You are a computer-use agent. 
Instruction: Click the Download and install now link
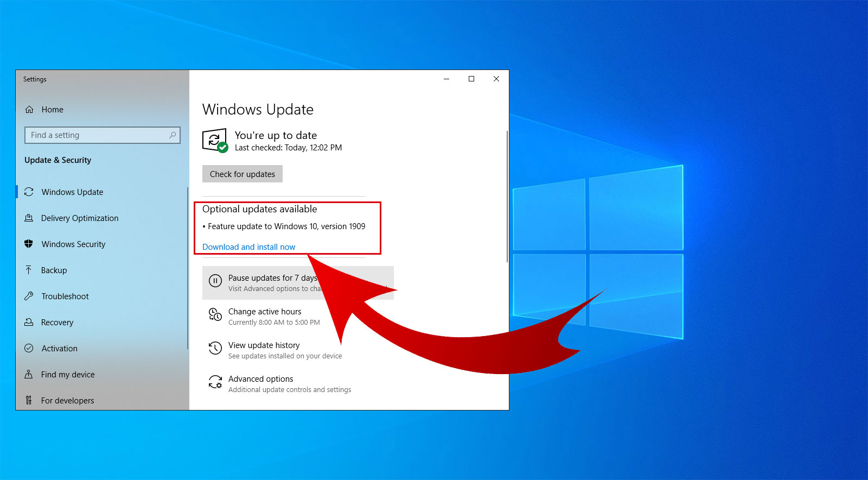coord(248,247)
